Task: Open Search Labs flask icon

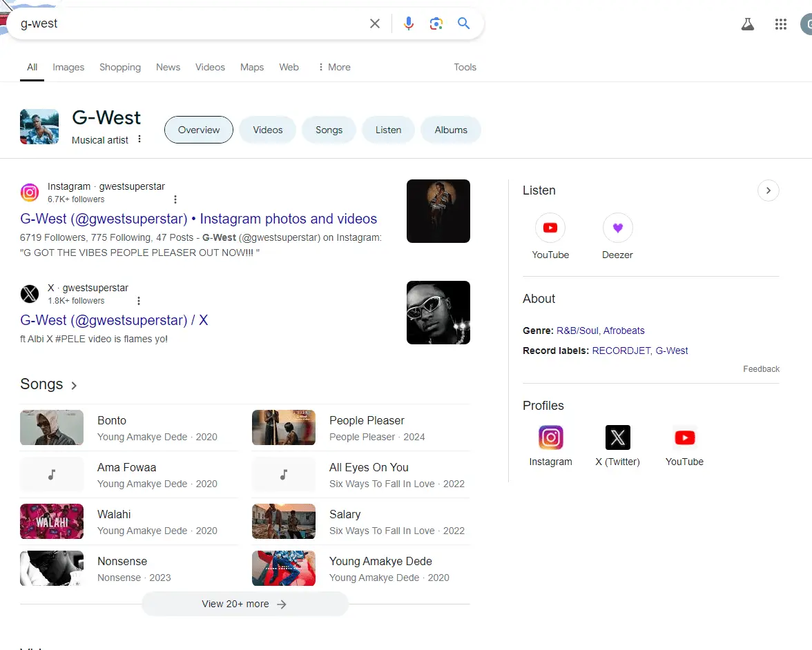Action: tap(747, 23)
